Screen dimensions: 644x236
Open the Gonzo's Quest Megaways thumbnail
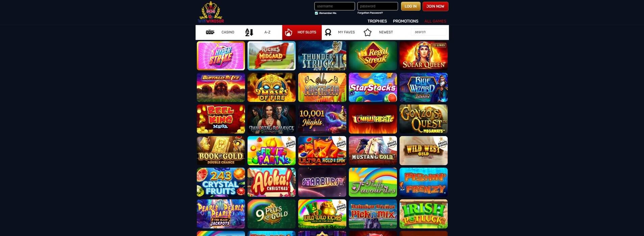423,119
